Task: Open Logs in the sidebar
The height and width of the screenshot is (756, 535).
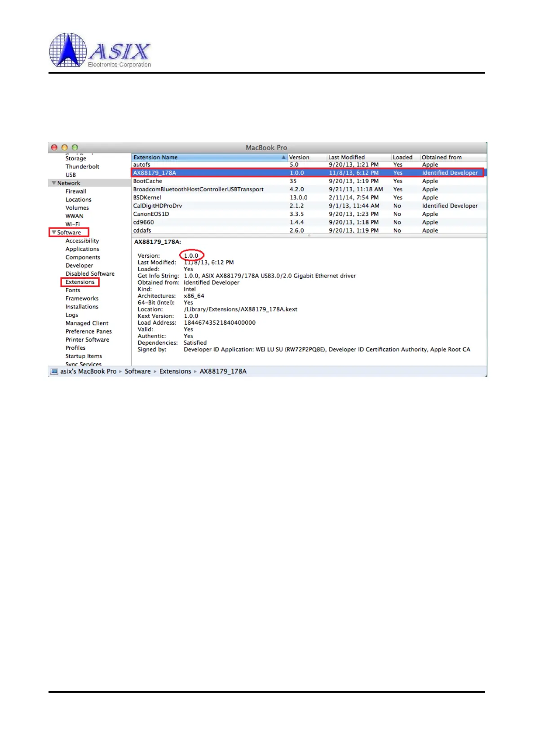Action: pyautogui.click(x=71, y=315)
